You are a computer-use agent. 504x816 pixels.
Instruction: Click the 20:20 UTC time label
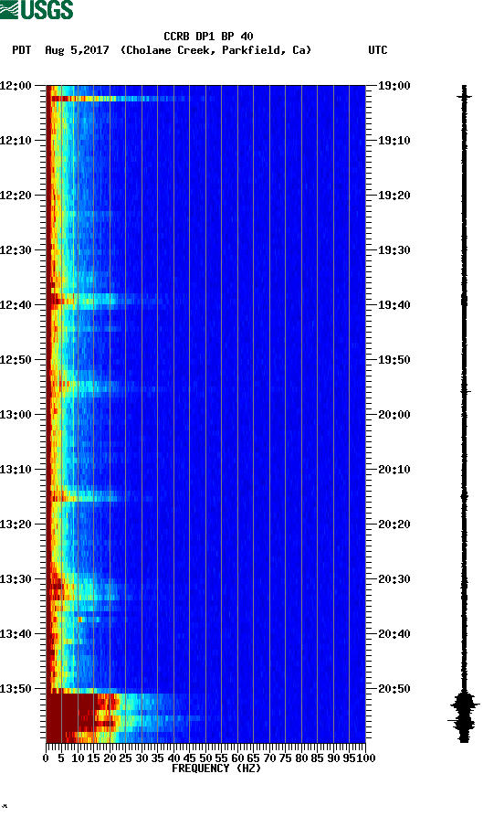click(x=394, y=525)
